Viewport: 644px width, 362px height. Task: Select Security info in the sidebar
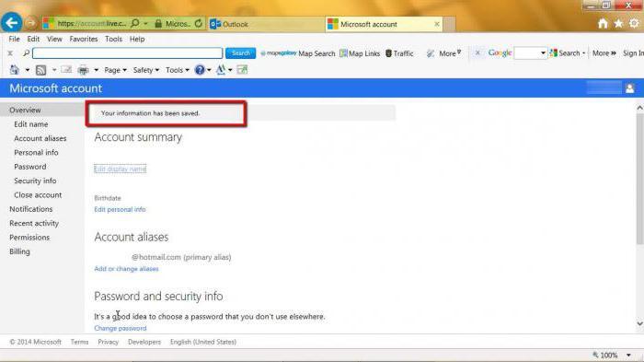(35, 181)
